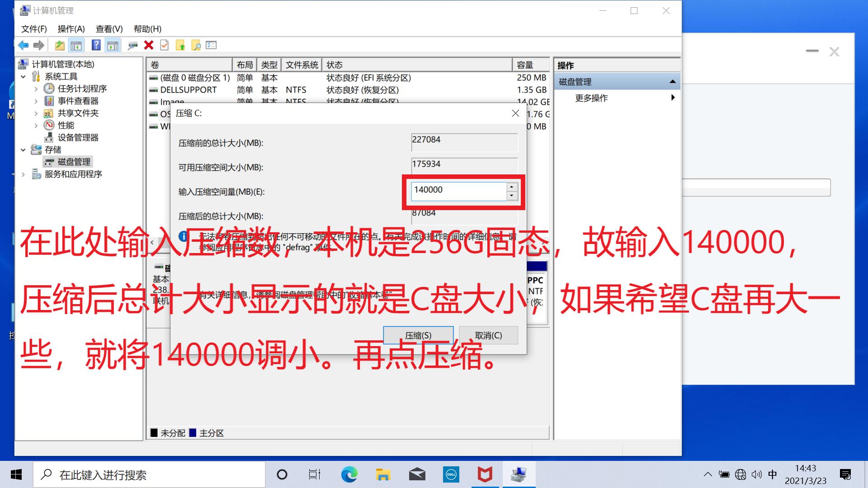Click the forward arrow toolbar icon
Image resolution: width=868 pixels, height=488 pixels.
pyautogui.click(x=40, y=45)
